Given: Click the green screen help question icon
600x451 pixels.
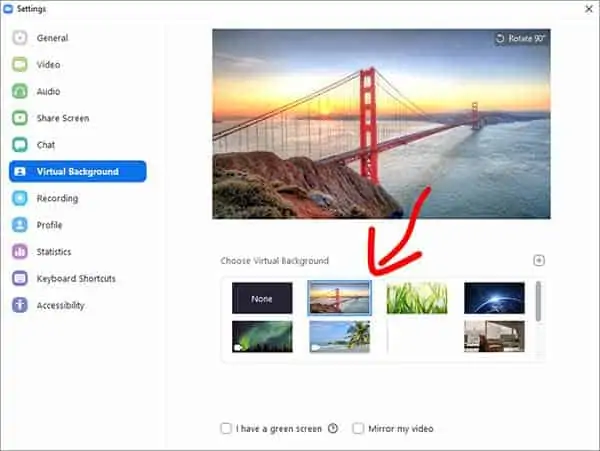Looking at the screenshot, I should (x=333, y=428).
